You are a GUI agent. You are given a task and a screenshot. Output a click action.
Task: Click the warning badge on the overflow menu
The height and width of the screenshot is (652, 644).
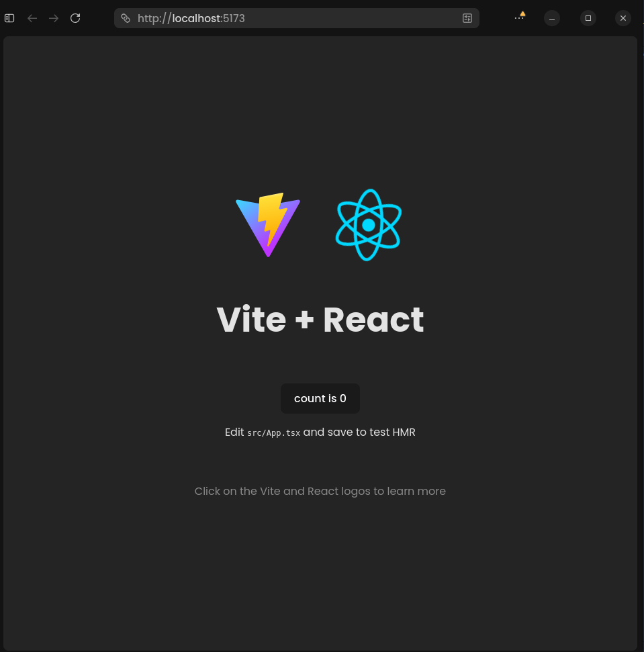[x=522, y=14]
